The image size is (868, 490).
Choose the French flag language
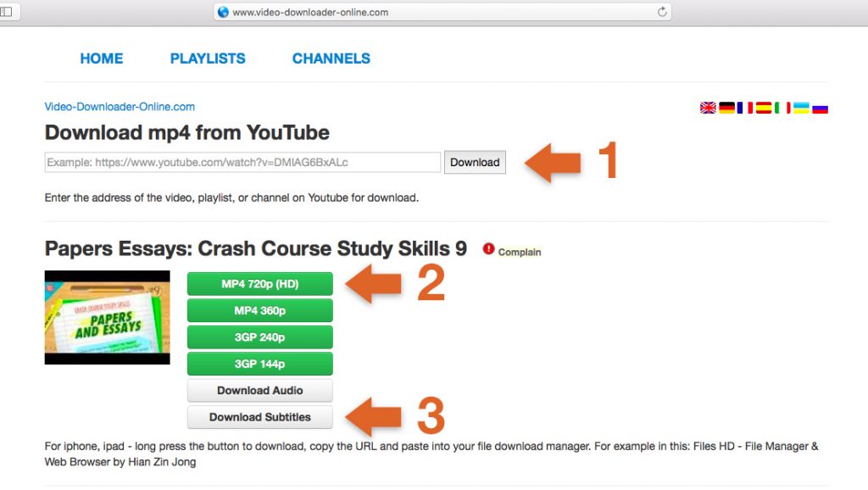(745, 108)
